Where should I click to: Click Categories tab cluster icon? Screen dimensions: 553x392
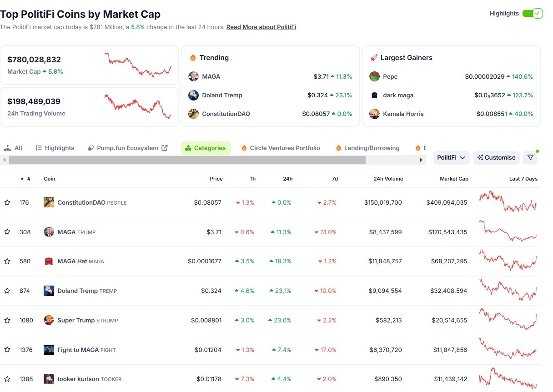point(188,148)
